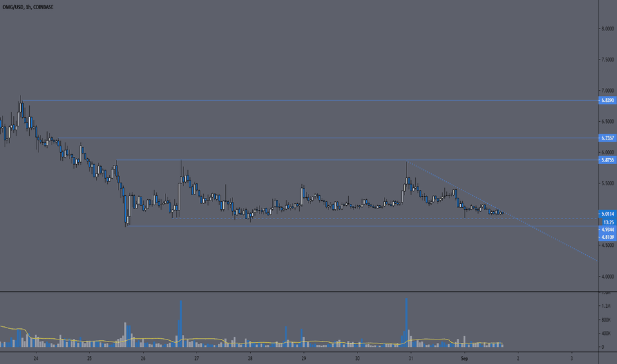This screenshot has height=364, width=617.
Task: Select the 4.9344 price label
Action: (608, 230)
